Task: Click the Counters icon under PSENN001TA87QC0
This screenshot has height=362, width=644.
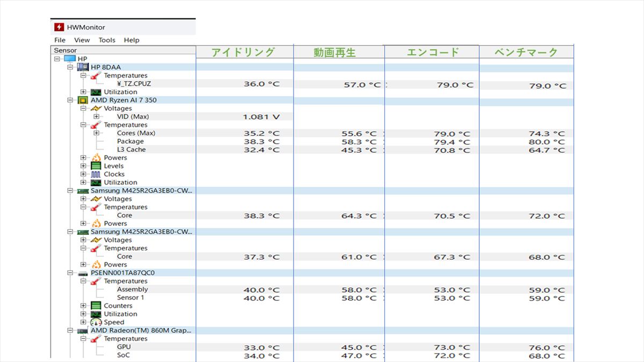Action: (x=96, y=306)
